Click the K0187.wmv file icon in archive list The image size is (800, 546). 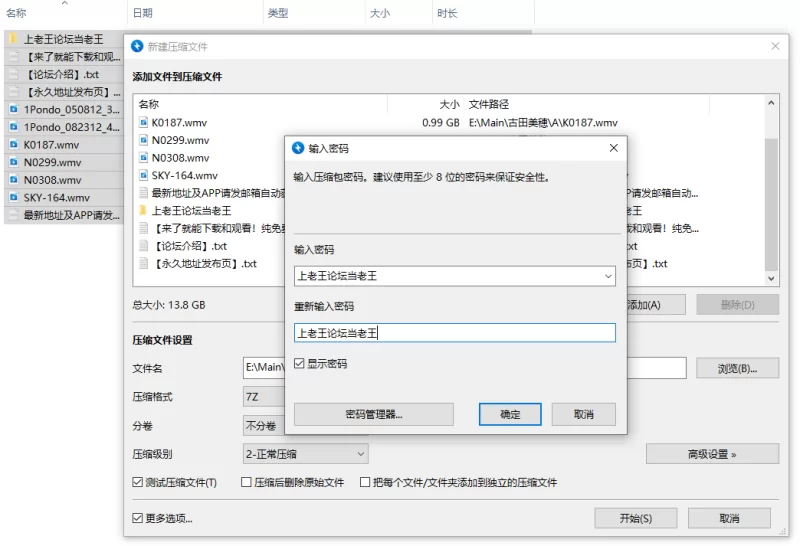pos(144,123)
